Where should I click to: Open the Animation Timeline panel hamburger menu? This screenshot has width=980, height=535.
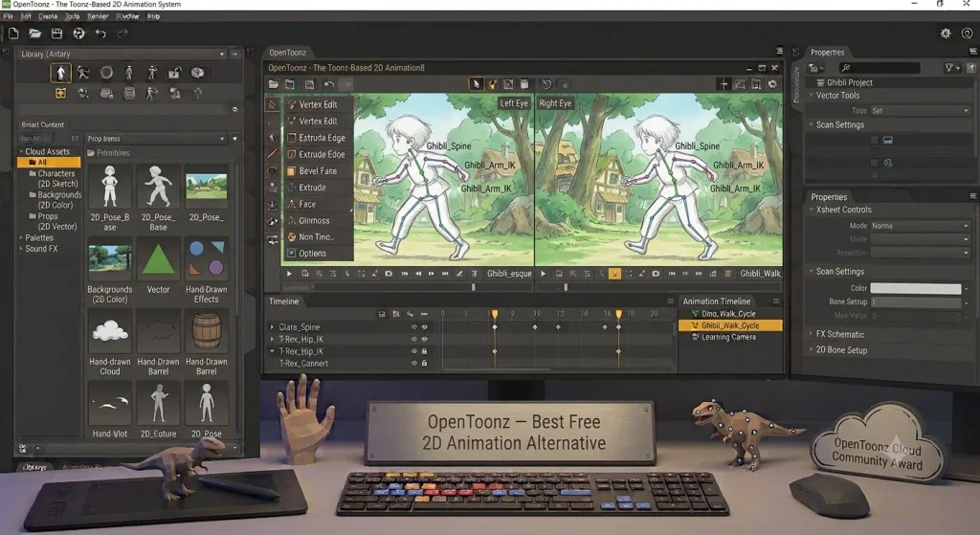pos(775,301)
